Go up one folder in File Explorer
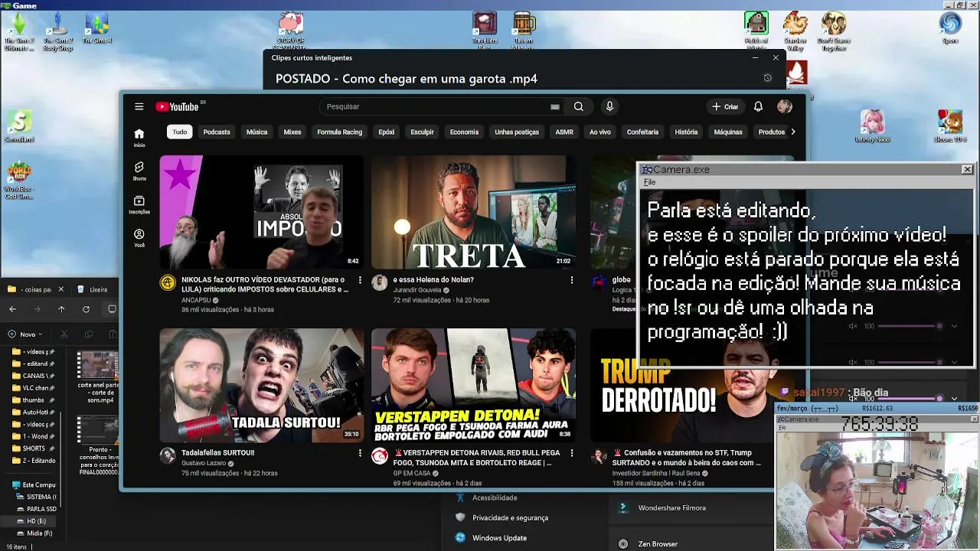Screen dimensions: 980x551 pyautogui.click(x=61, y=309)
